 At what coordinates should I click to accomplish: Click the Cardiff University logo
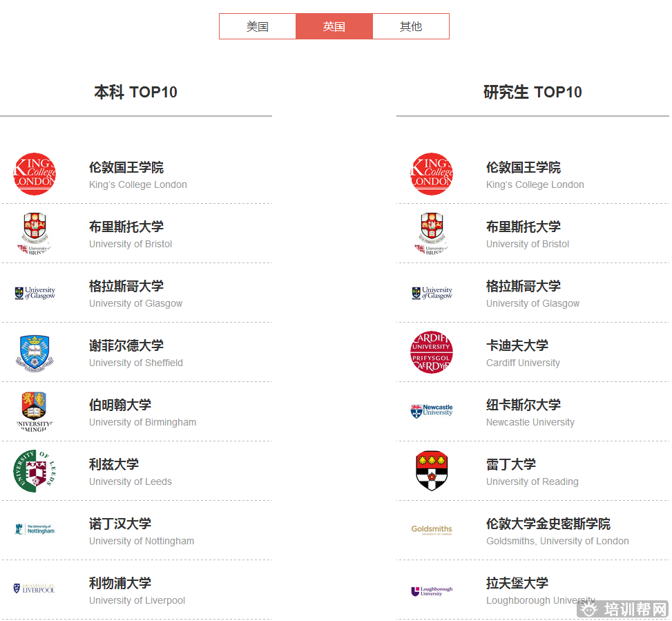(432, 352)
